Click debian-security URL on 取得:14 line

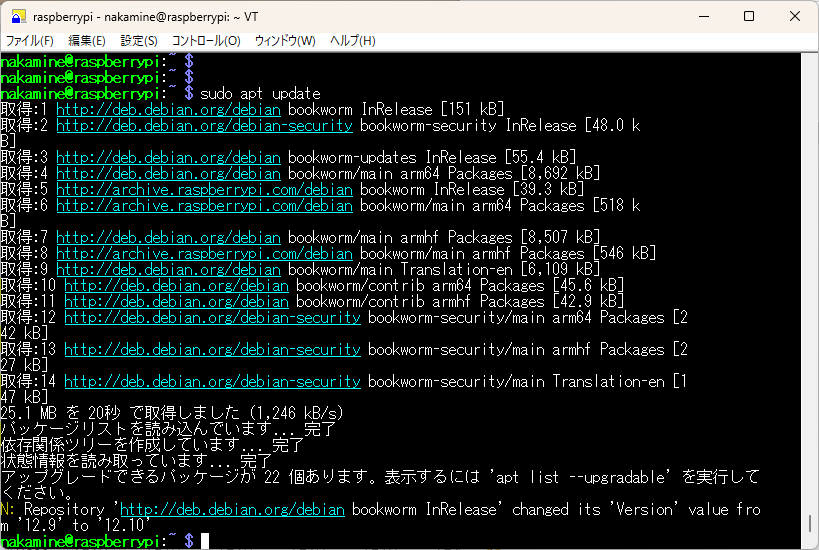click(212, 381)
